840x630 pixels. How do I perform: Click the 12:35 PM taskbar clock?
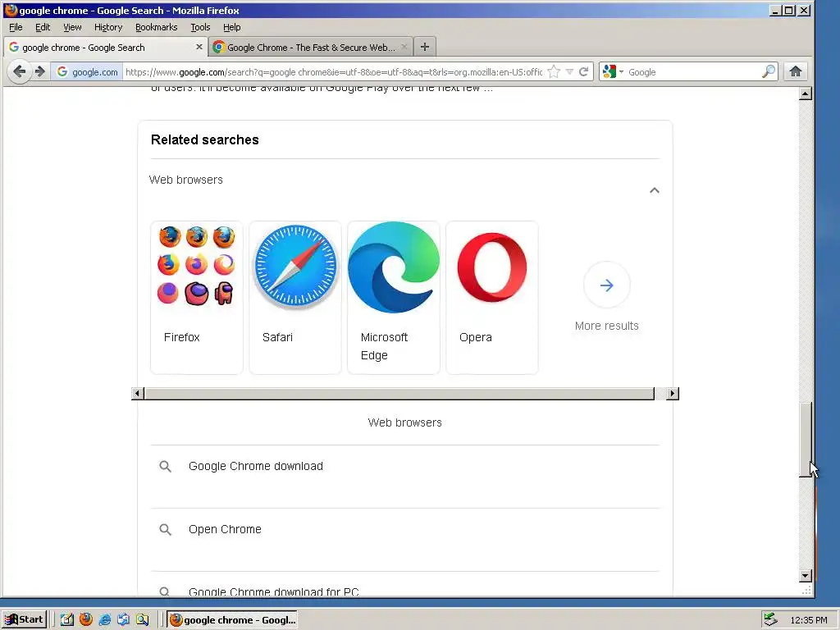click(x=808, y=620)
